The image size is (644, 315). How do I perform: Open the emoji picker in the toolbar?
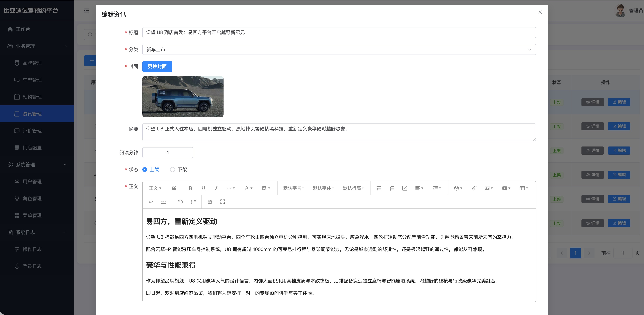click(x=458, y=188)
